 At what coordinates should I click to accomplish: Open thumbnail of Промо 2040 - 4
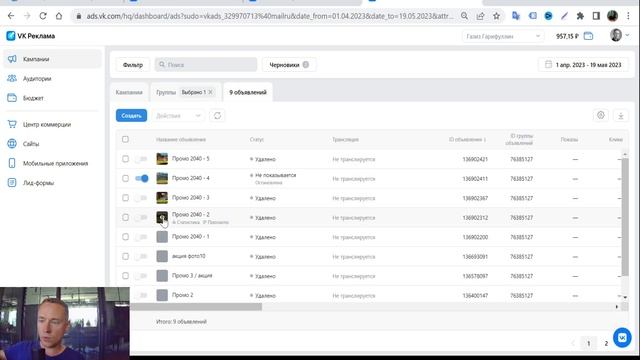coord(162,178)
